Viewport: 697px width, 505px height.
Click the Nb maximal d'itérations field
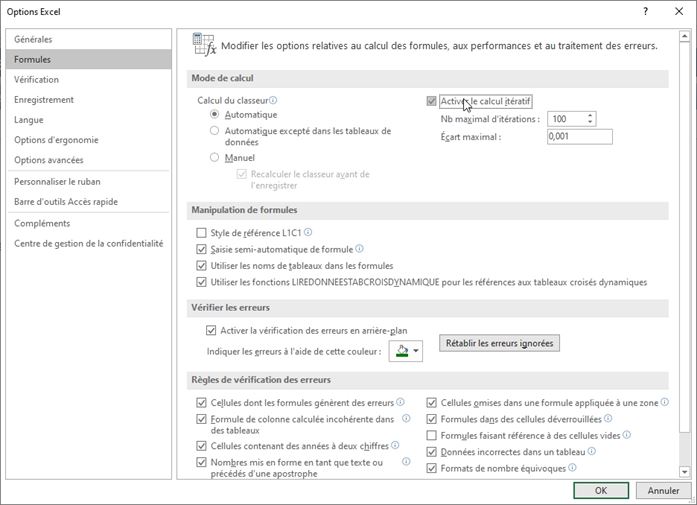tap(567, 119)
